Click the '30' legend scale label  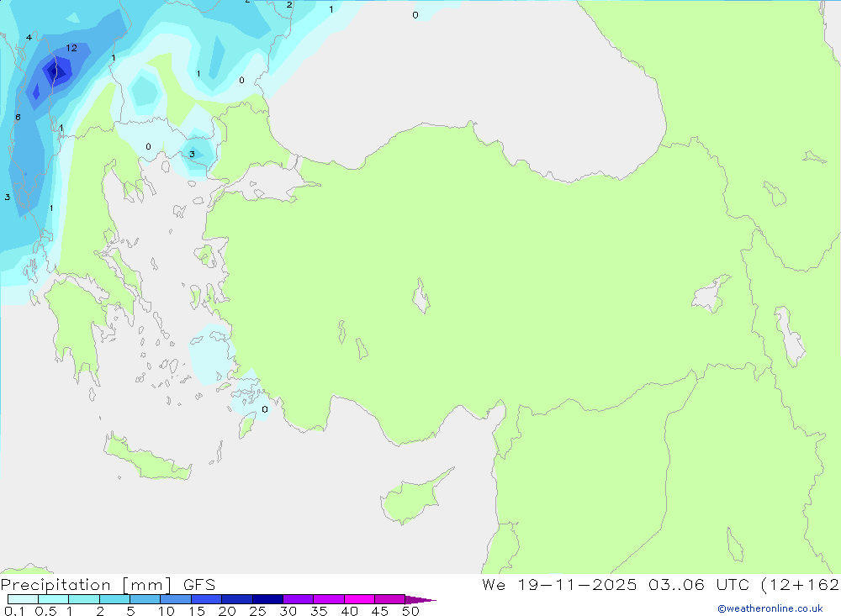pos(288,611)
